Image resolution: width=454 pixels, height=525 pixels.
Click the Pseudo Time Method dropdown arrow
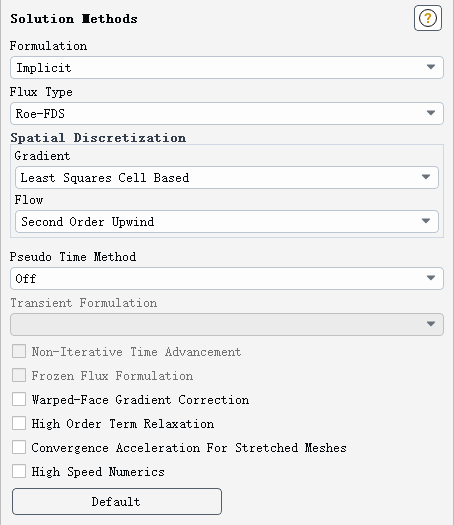pos(431,278)
